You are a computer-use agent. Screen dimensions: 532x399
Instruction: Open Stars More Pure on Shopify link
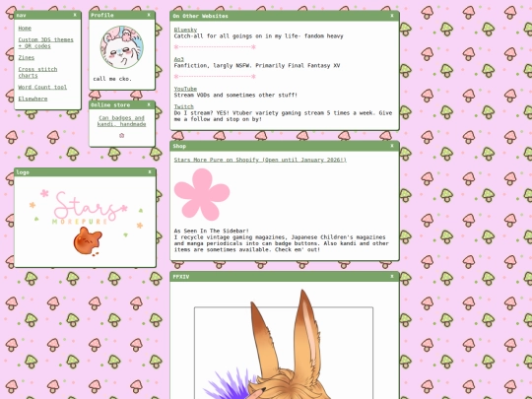coord(260,160)
